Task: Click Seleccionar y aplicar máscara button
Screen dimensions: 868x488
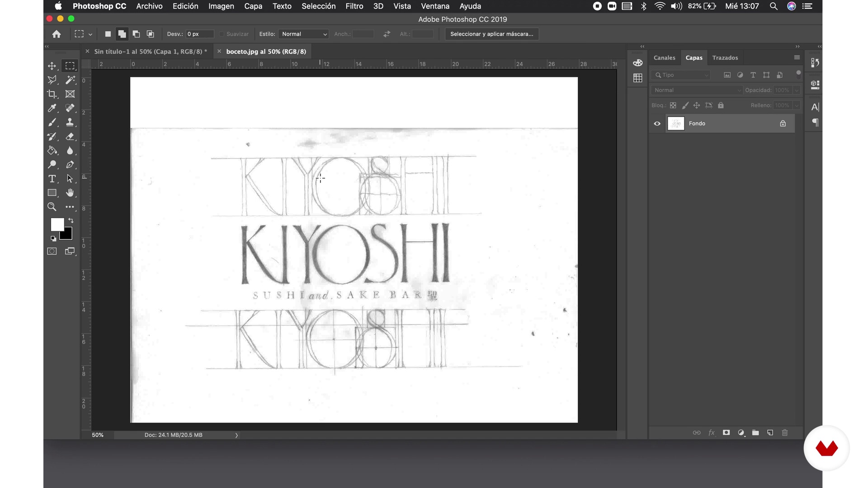Action: point(492,34)
